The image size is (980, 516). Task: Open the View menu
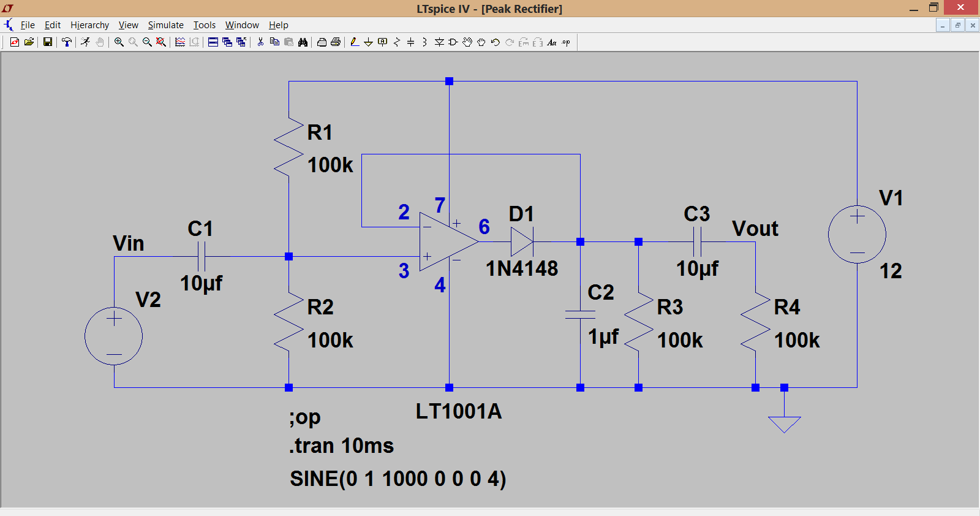[129, 25]
